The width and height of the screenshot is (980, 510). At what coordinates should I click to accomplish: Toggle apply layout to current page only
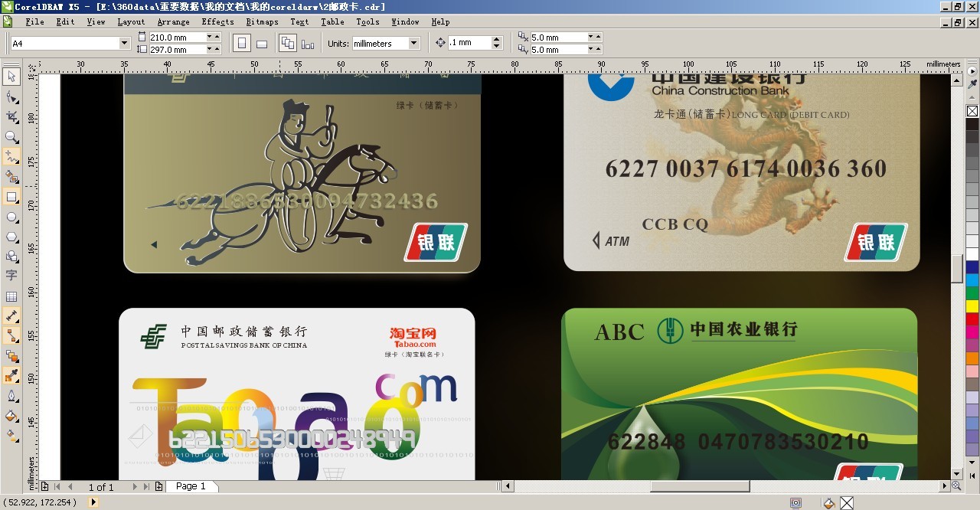click(308, 43)
